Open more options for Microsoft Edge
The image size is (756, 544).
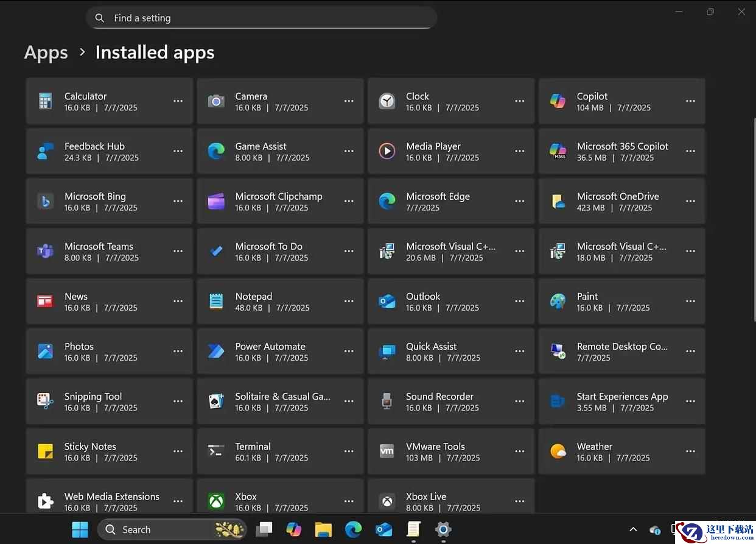coord(520,201)
